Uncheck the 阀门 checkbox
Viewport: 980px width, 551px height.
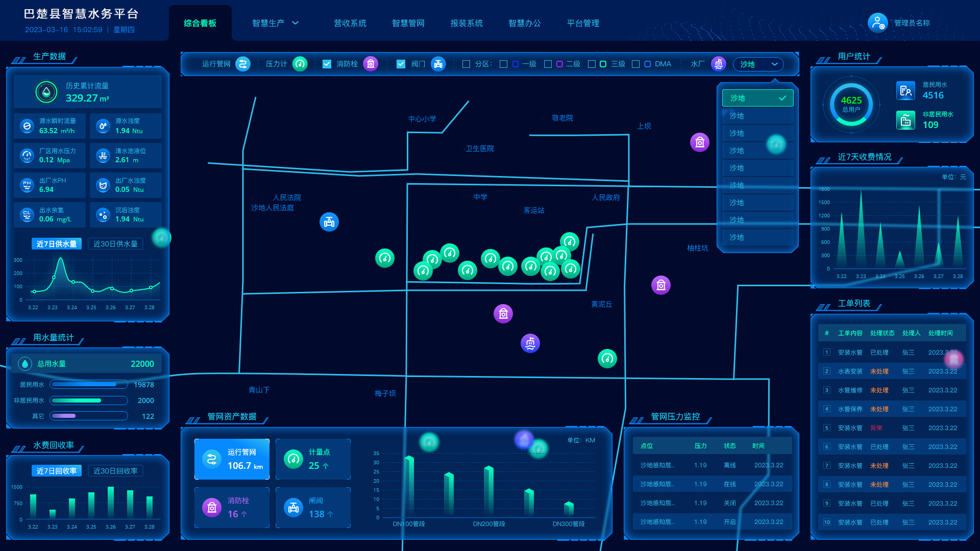[x=401, y=64]
